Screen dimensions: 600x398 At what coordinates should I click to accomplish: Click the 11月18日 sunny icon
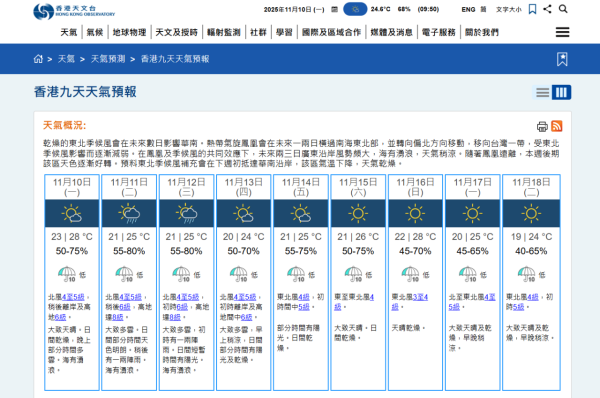click(531, 214)
